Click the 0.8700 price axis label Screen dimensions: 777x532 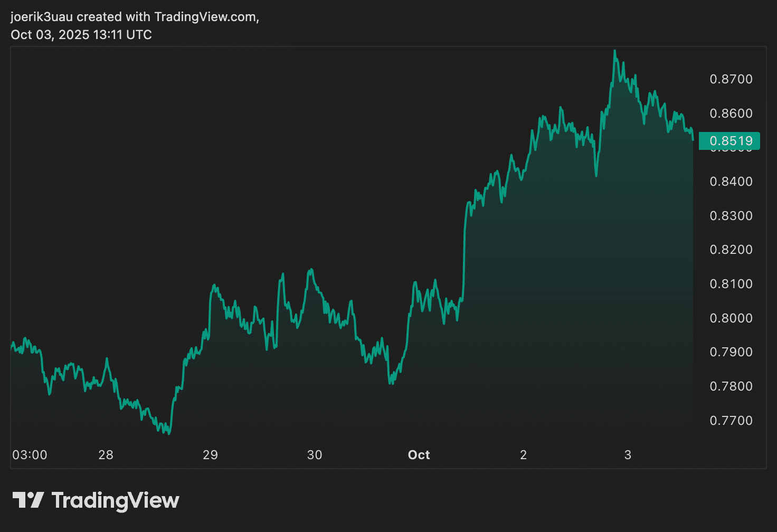(731, 79)
